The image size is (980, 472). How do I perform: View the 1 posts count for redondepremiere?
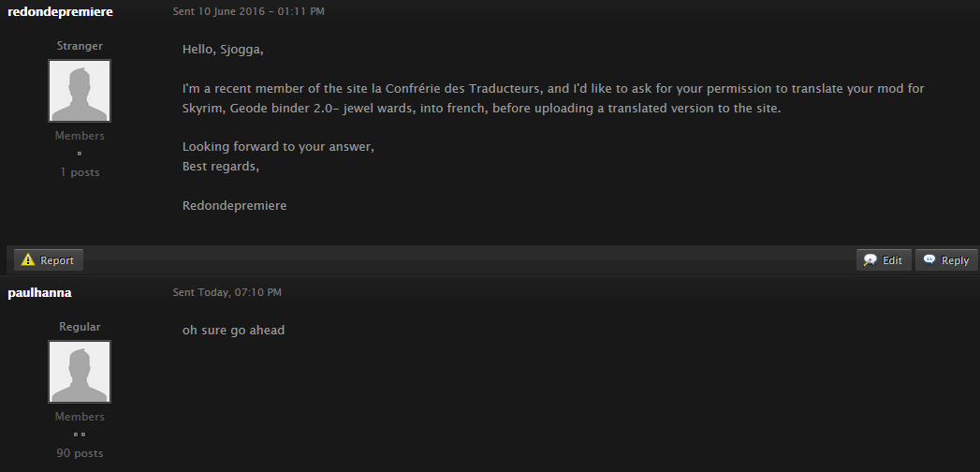(80, 172)
